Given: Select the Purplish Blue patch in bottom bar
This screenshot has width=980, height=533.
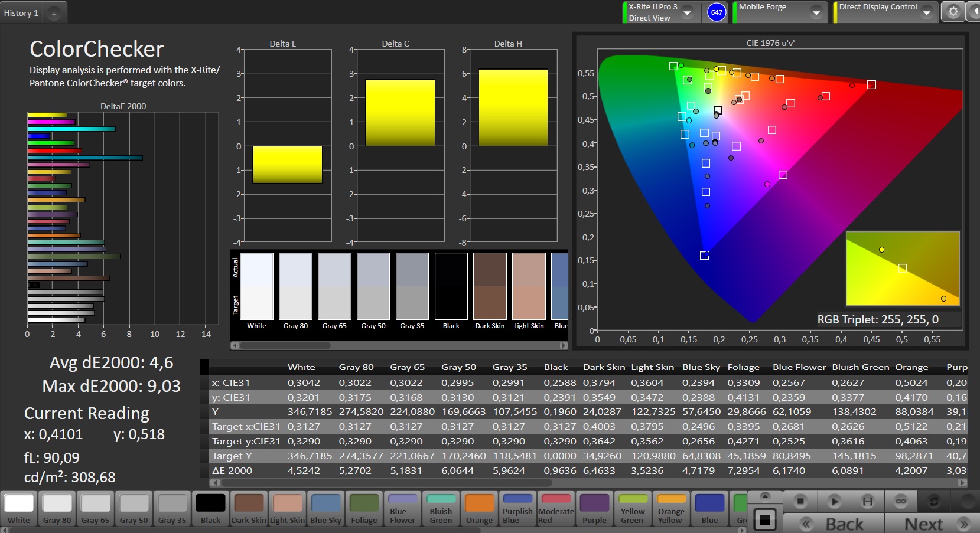Looking at the screenshot, I should coord(517,508).
